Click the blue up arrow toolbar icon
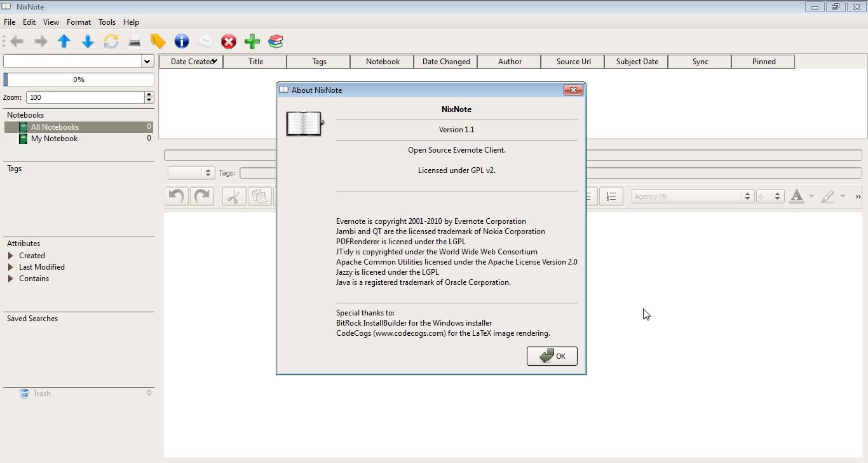The width and height of the screenshot is (868, 463). (x=64, y=41)
